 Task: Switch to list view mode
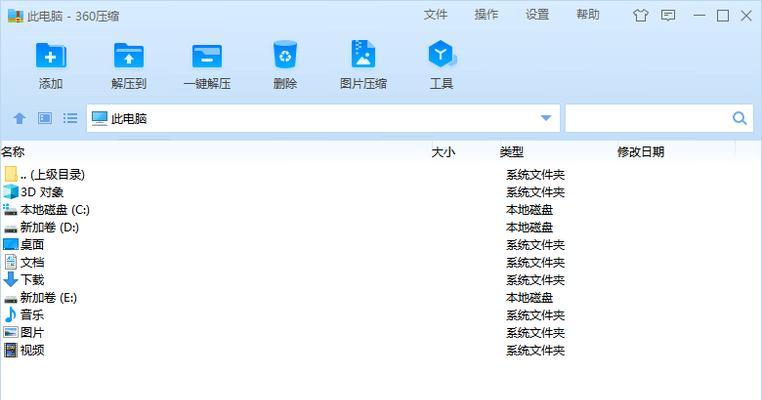coord(70,118)
